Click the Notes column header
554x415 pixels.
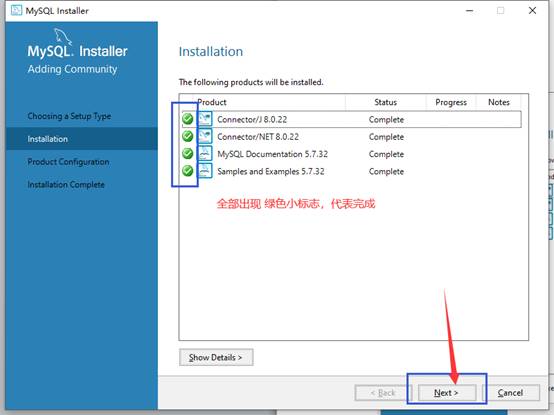(499, 102)
